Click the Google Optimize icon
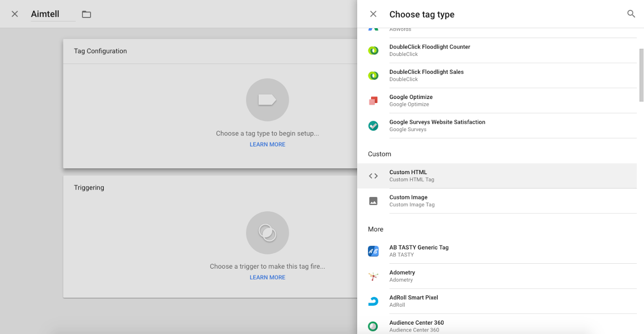Screen dimensions: 644x334 click(374, 100)
